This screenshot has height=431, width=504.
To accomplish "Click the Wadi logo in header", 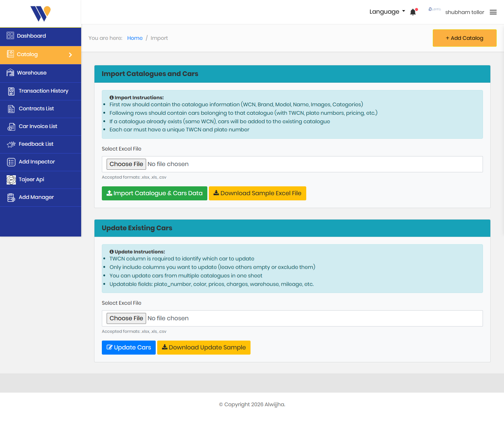I will pos(41,14).
